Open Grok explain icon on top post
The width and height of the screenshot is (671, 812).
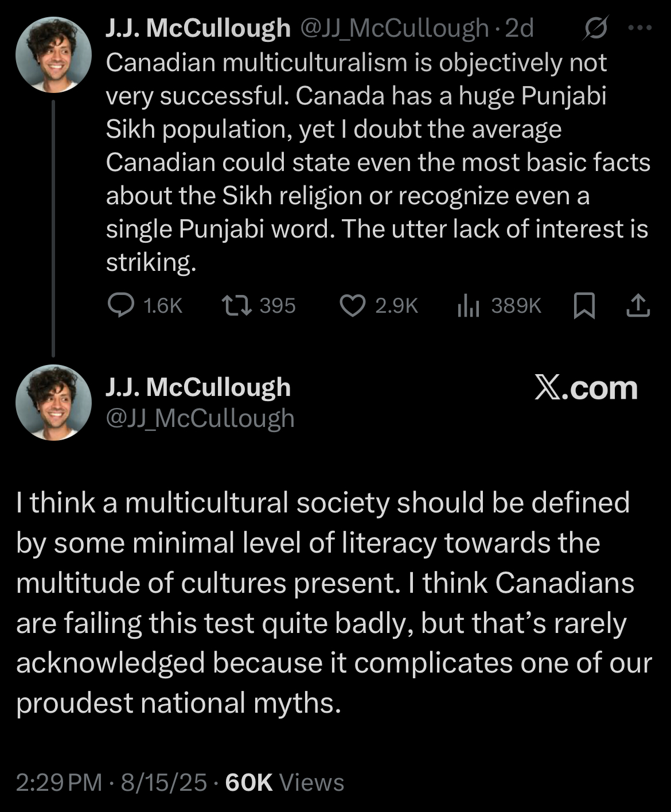(x=595, y=29)
